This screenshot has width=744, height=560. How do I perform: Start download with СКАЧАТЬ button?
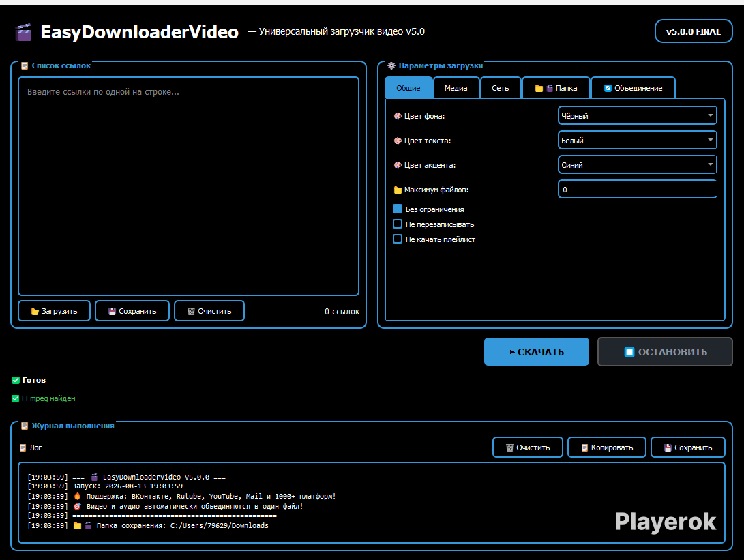tap(537, 352)
